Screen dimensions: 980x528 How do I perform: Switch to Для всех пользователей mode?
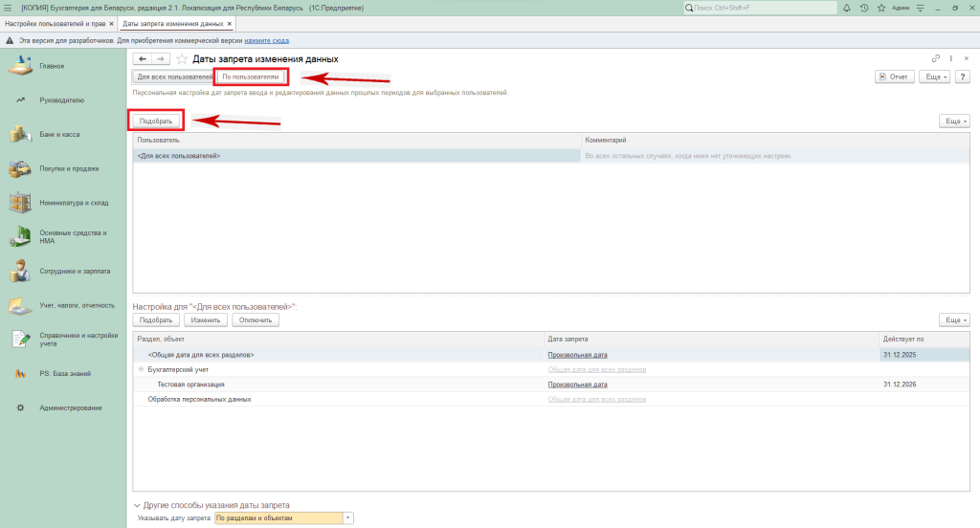(x=173, y=77)
